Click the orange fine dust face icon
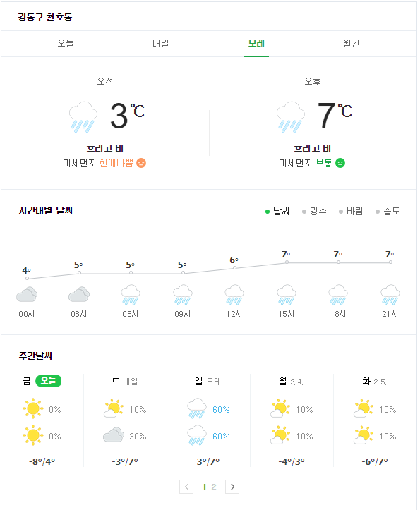Screen dimensions: 420x510 coord(141,163)
